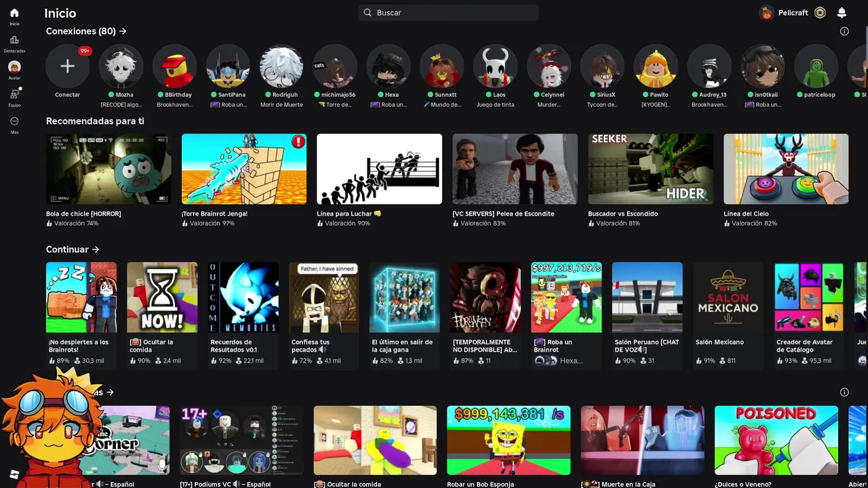Open the Equipo sidebar icon
The image size is (868, 488).
click(x=14, y=94)
